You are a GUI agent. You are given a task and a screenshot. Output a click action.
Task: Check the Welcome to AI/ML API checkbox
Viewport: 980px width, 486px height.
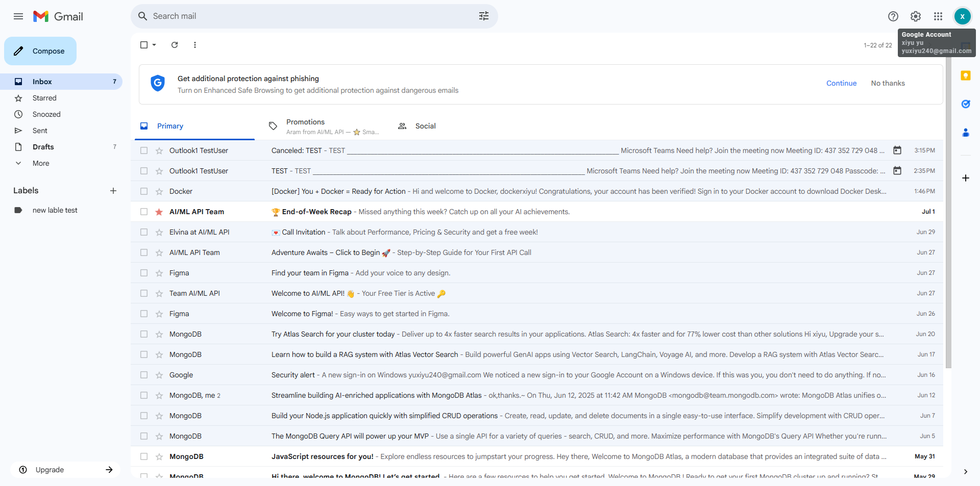(144, 293)
